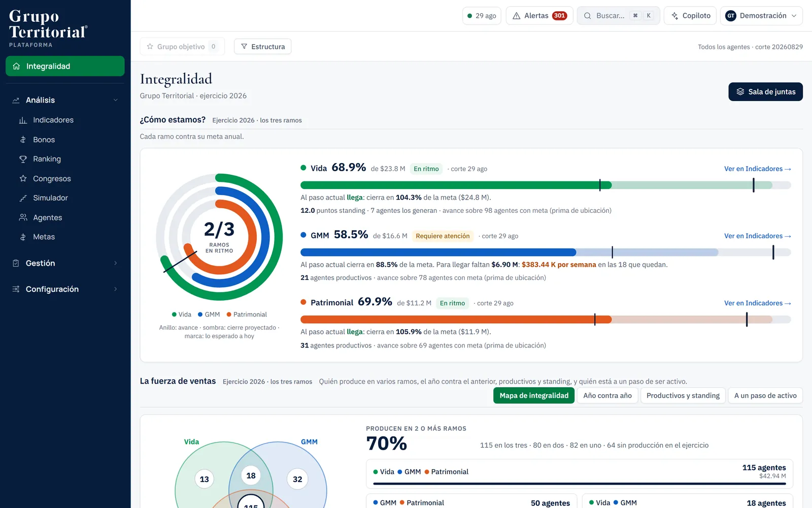Screen dimensions: 812x508
Task: Open Agentes via the people icon
Action: pyautogui.click(x=23, y=217)
